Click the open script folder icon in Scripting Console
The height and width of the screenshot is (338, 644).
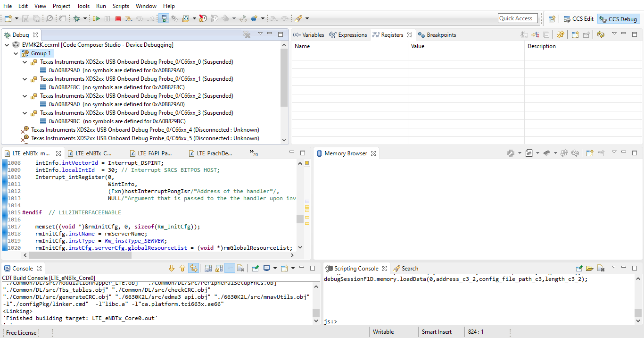pos(590,269)
